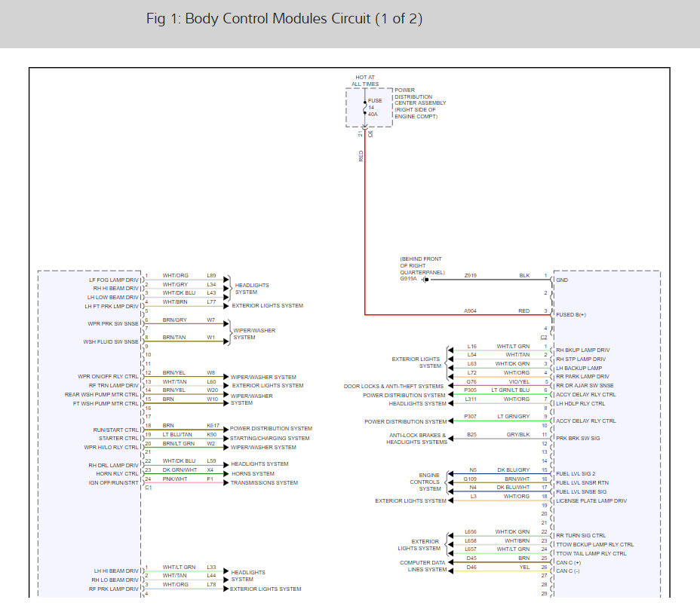Viewport: 700px width, 612px height.
Task: Click the 'PRK BRK SW SIG' label
Action: tap(578, 439)
